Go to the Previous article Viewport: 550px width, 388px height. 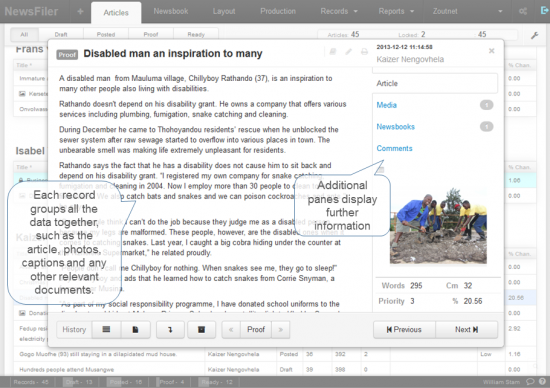click(x=404, y=329)
